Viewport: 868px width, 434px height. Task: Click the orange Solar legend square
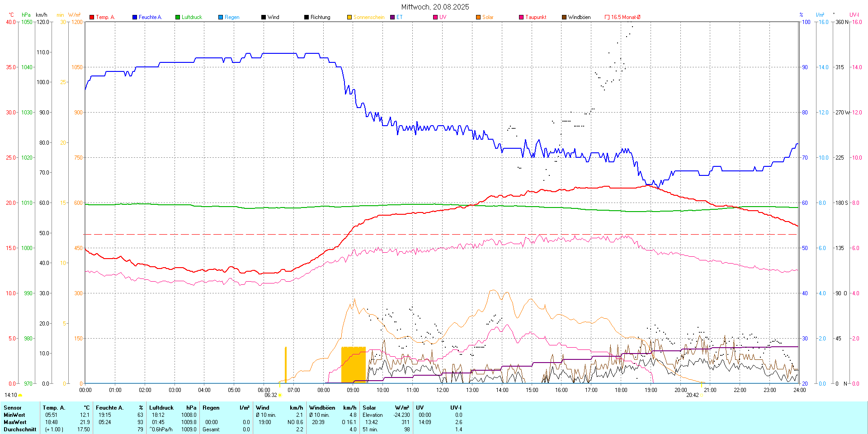(x=478, y=17)
